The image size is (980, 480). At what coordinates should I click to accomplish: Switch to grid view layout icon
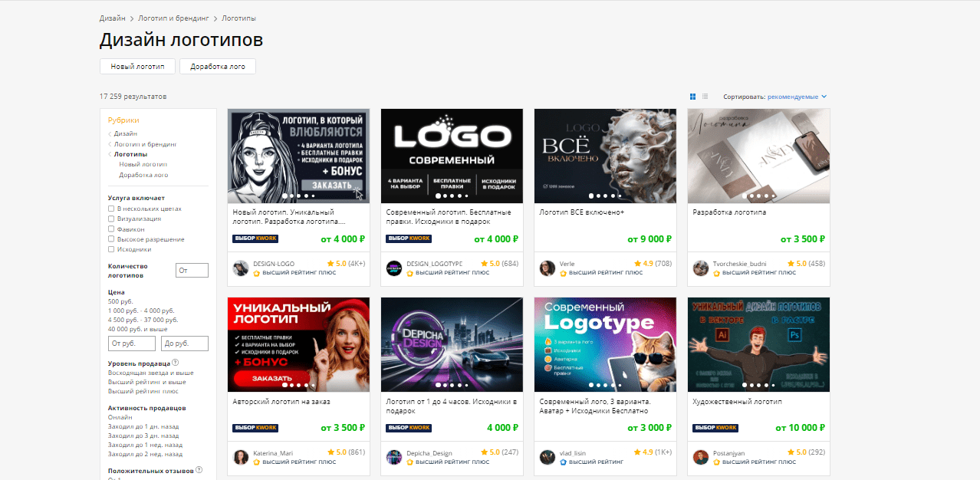tap(692, 97)
